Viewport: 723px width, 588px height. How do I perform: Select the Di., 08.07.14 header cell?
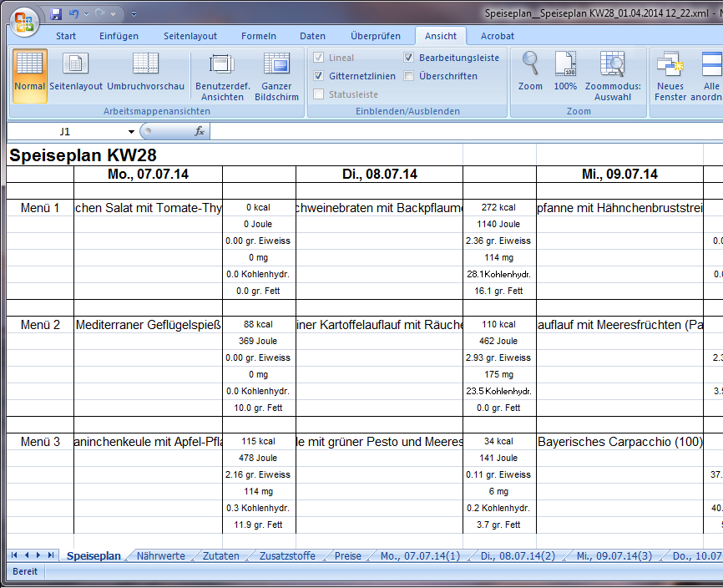[380, 174]
